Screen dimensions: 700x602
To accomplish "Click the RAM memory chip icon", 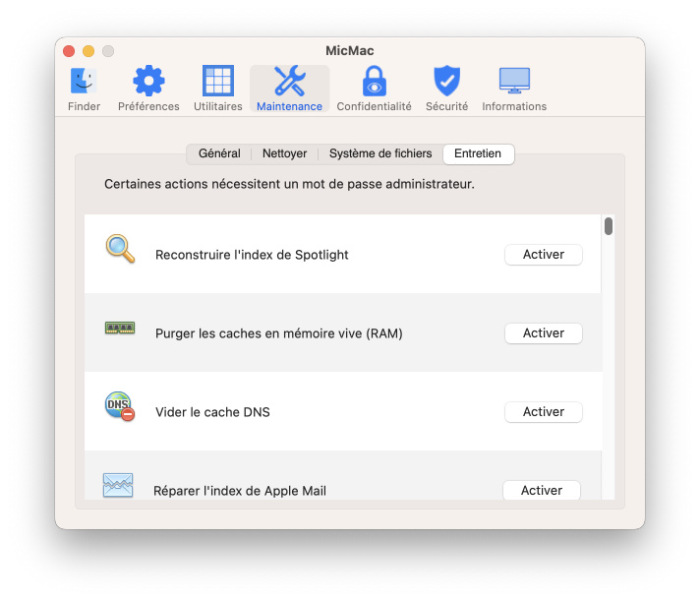I will tap(120, 329).
